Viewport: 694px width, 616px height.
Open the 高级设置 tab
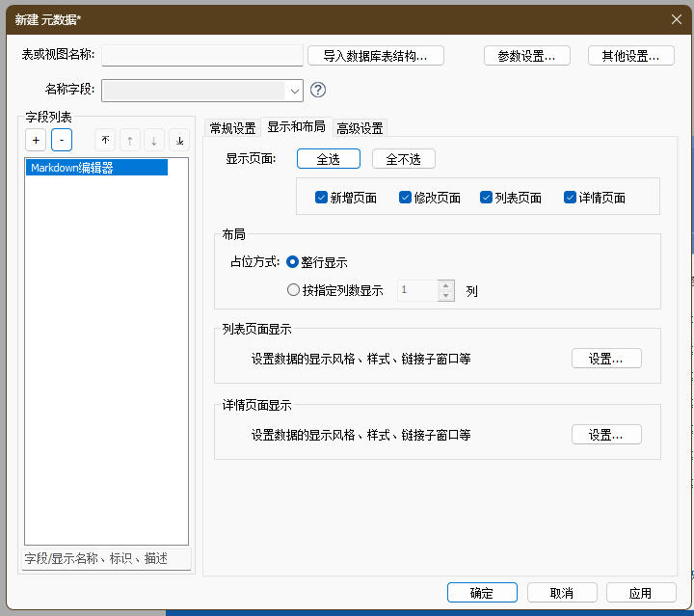tap(360, 128)
